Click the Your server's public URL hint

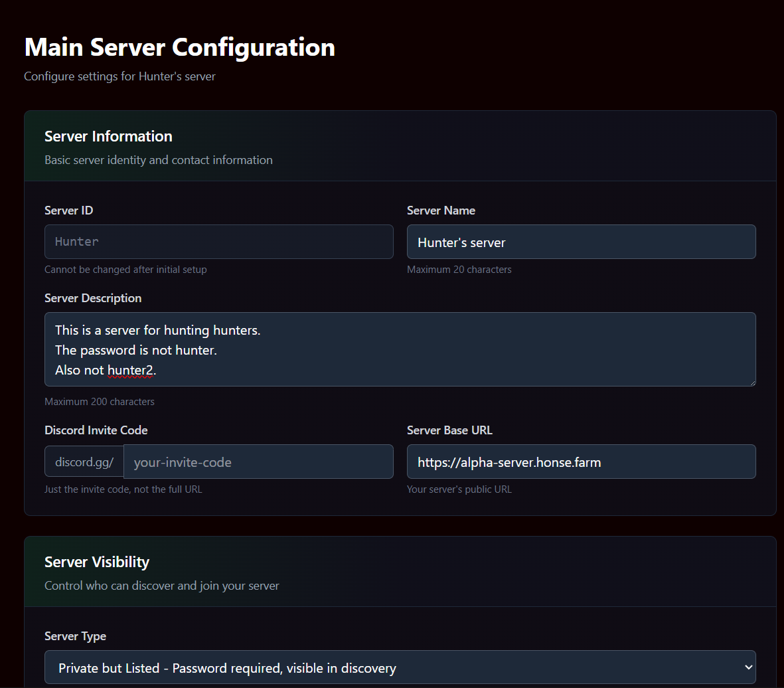pyautogui.click(x=459, y=489)
